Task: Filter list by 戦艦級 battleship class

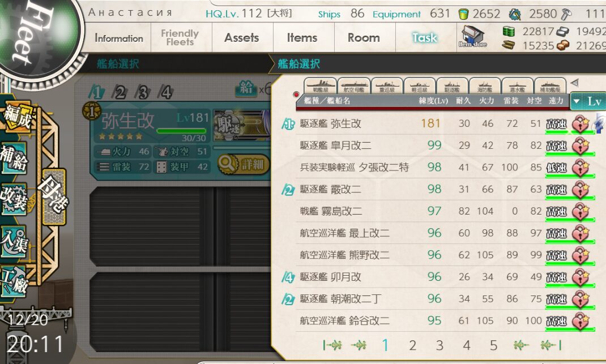Action: [x=321, y=86]
